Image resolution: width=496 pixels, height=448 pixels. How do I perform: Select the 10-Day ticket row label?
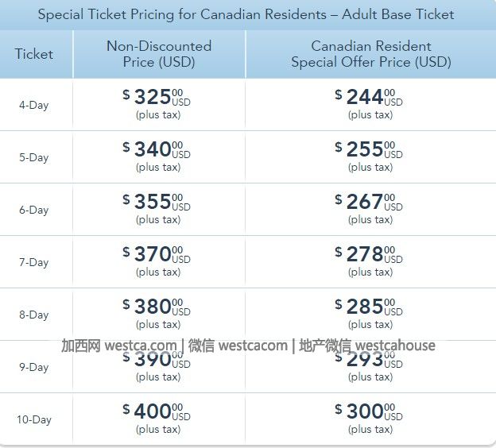34,420
